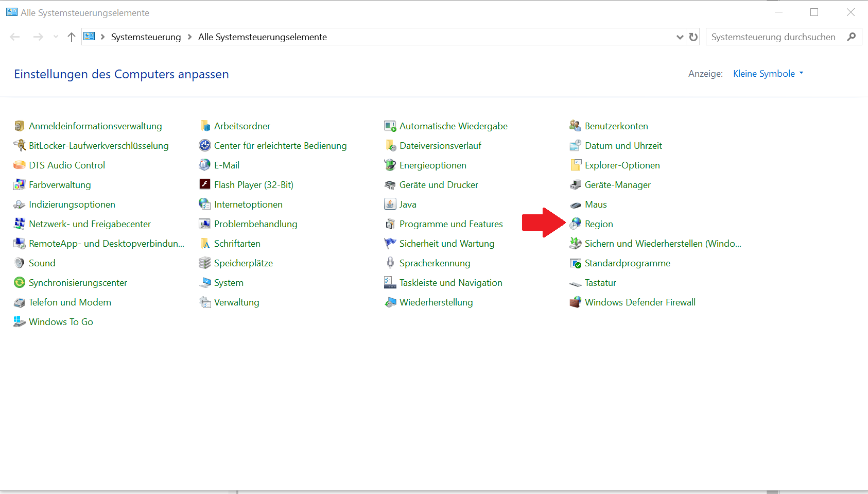Open the Sound speaker icon
The image size is (868, 494).
(x=19, y=263)
